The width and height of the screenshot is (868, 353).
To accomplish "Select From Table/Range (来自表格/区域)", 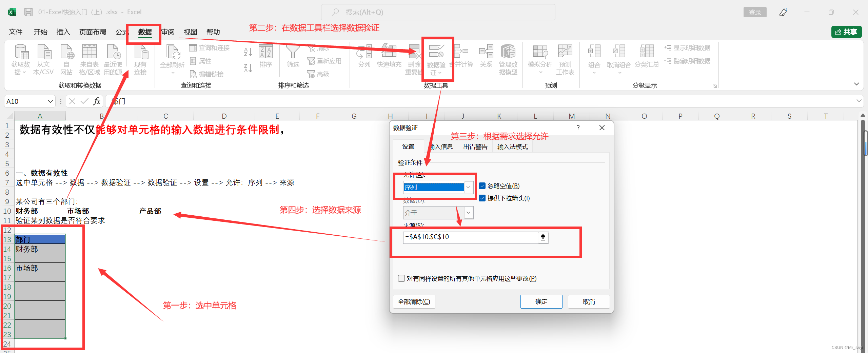I will 89,59.
